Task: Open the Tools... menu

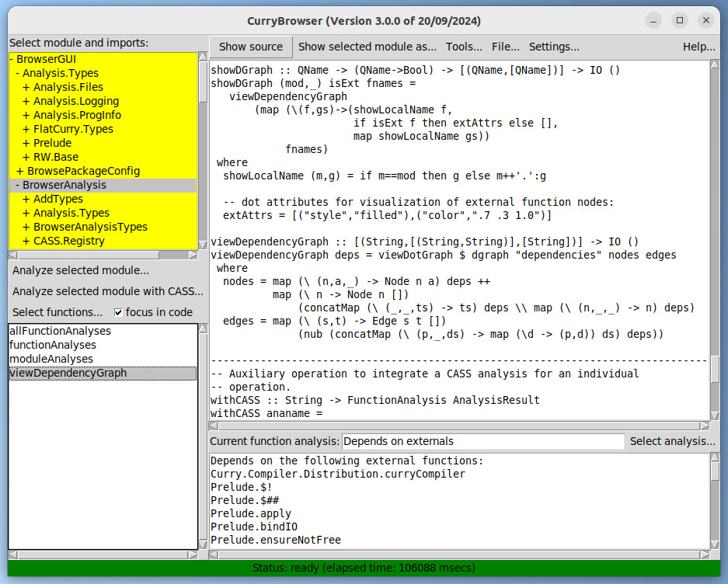Action: [x=464, y=47]
